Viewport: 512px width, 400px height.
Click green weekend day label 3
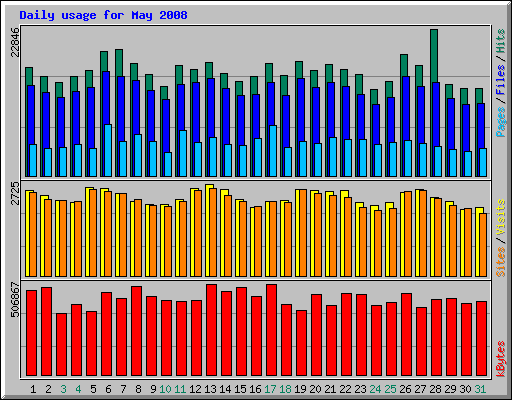(x=63, y=389)
